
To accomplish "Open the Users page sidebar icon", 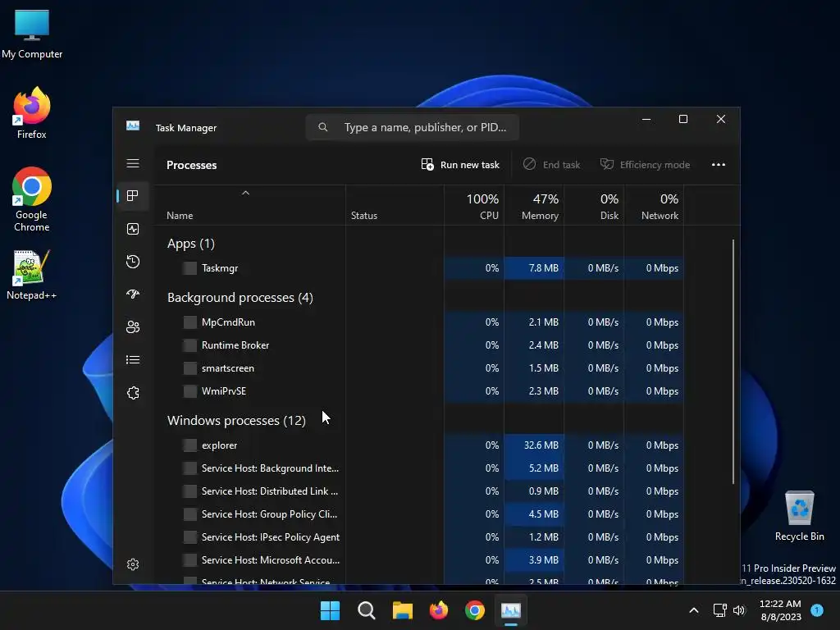I will point(133,326).
